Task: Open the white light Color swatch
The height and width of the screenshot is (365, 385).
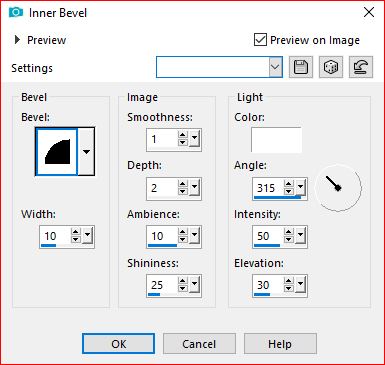Action: click(276, 140)
